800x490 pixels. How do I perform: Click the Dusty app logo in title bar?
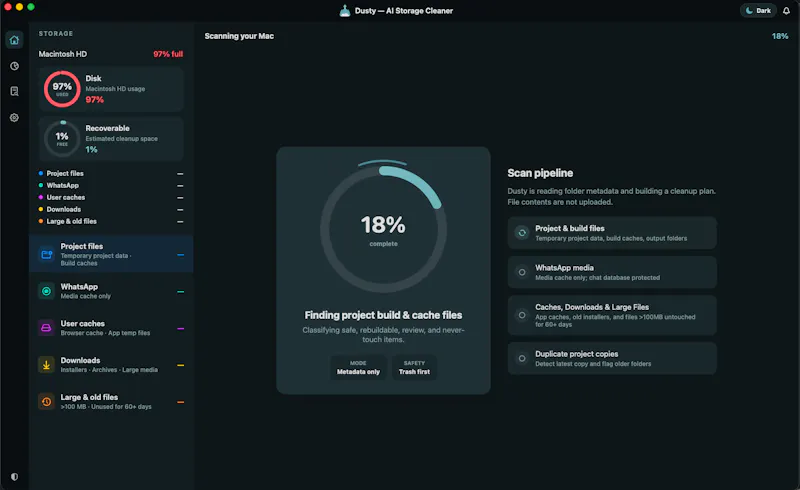tap(345, 10)
